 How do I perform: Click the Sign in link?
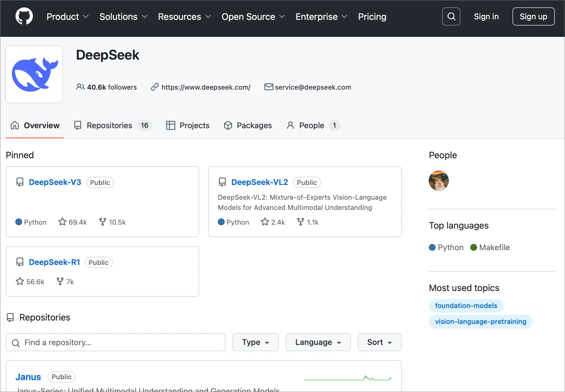[486, 16]
